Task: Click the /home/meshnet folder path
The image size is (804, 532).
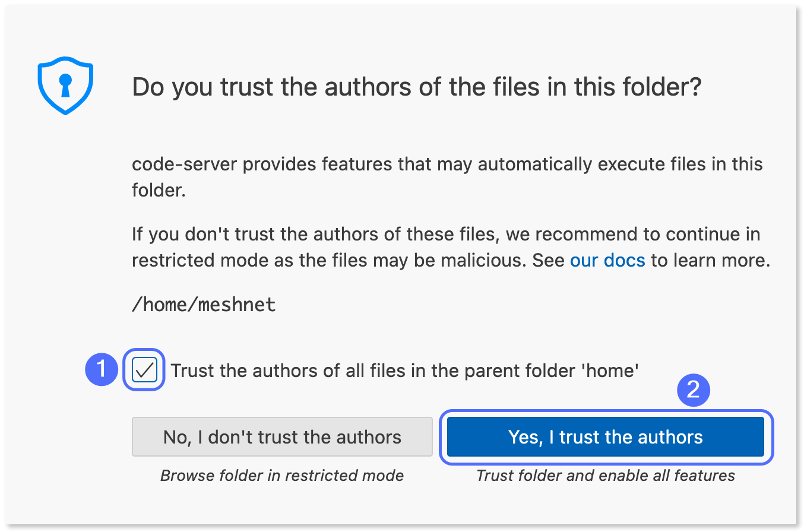Action: [204, 305]
